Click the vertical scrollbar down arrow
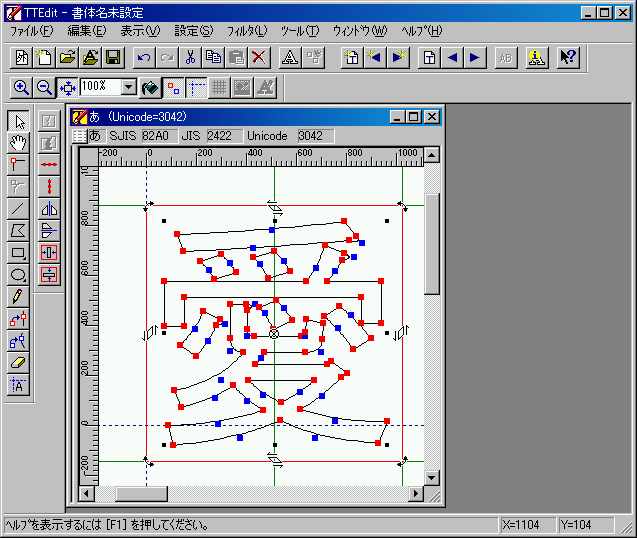This screenshot has width=637, height=538. point(431,478)
